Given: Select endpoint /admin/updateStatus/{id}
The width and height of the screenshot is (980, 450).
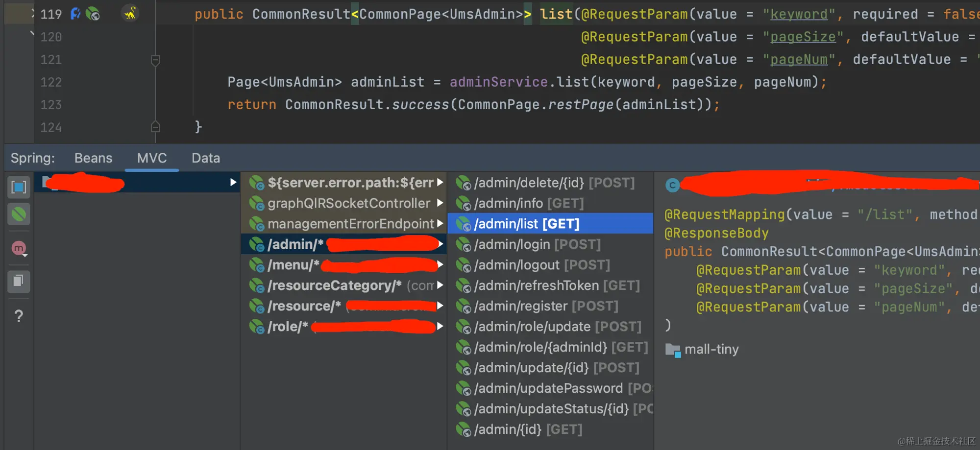Looking at the screenshot, I should [x=550, y=409].
